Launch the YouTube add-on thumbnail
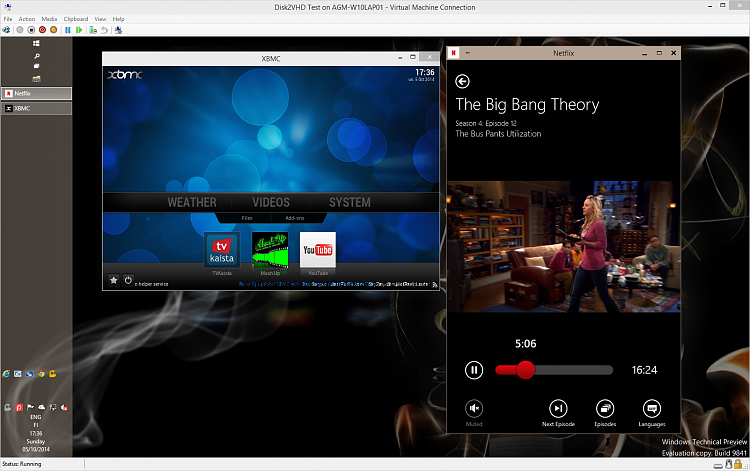750x471 pixels. [318, 250]
